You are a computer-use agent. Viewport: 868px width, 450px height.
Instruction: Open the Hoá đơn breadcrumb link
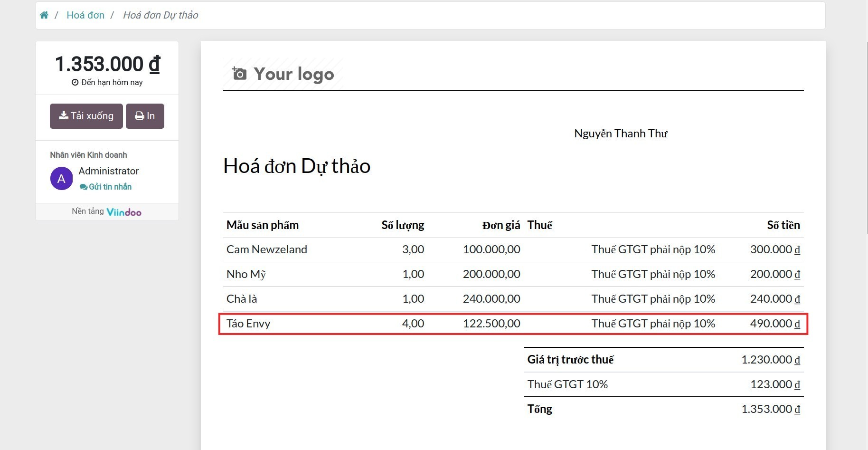(x=85, y=15)
